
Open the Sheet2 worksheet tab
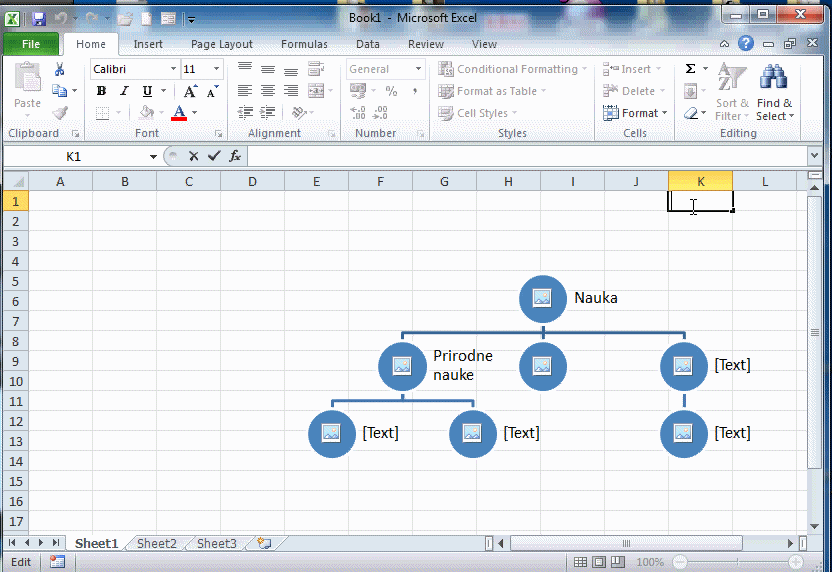pyautogui.click(x=156, y=543)
